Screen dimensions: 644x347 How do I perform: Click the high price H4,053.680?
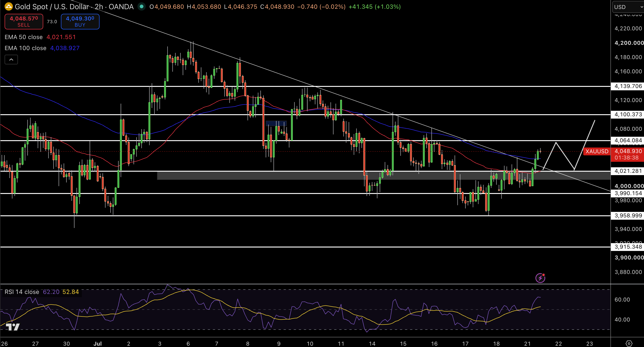(204, 7)
